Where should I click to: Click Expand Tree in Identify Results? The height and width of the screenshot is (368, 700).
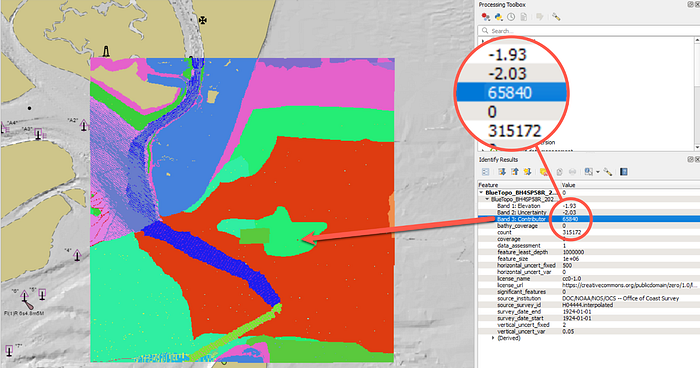[502, 172]
